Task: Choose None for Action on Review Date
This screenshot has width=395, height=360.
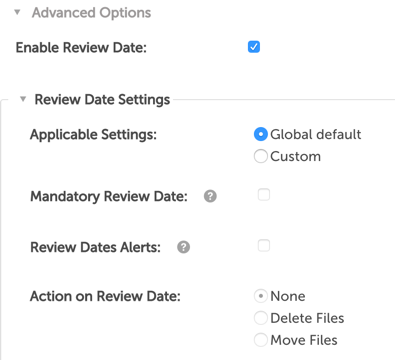Action: point(261,296)
